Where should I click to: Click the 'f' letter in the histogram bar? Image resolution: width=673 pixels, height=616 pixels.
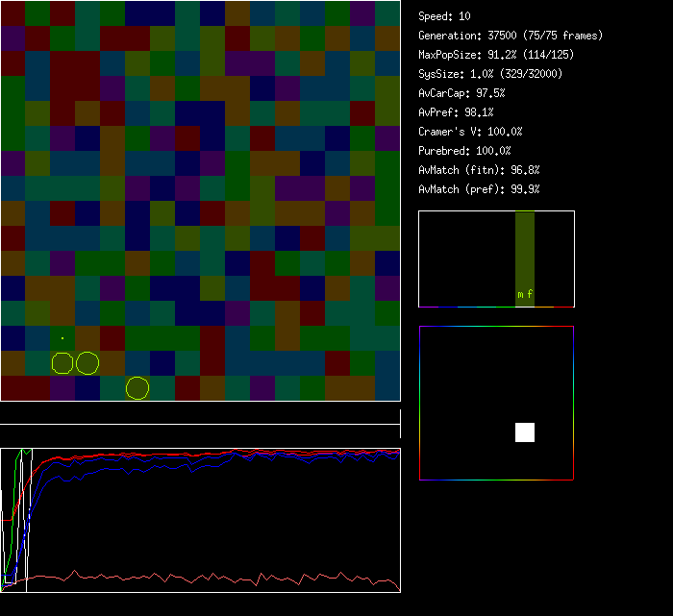pyautogui.click(x=530, y=294)
